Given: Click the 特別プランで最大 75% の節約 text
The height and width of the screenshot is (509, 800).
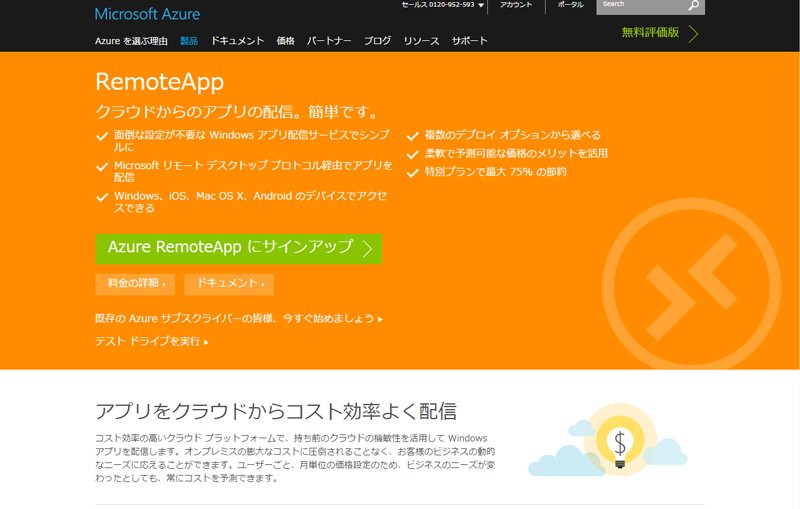Looking at the screenshot, I should (x=495, y=172).
